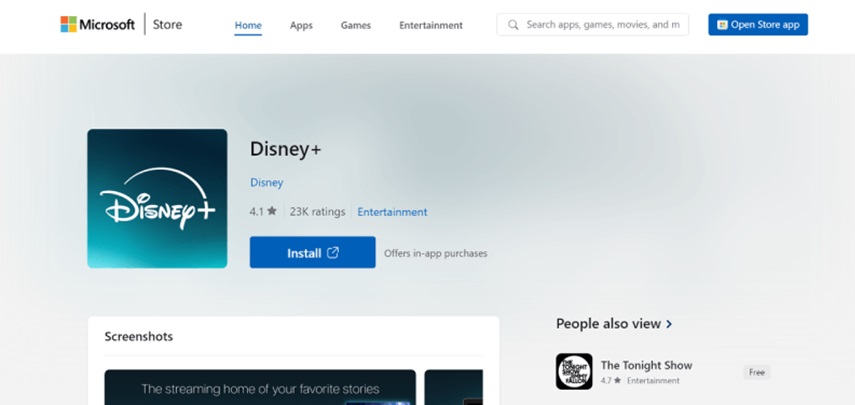View the 23K ratings count
The width and height of the screenshot is (855, 405).
tap(317, 212)
